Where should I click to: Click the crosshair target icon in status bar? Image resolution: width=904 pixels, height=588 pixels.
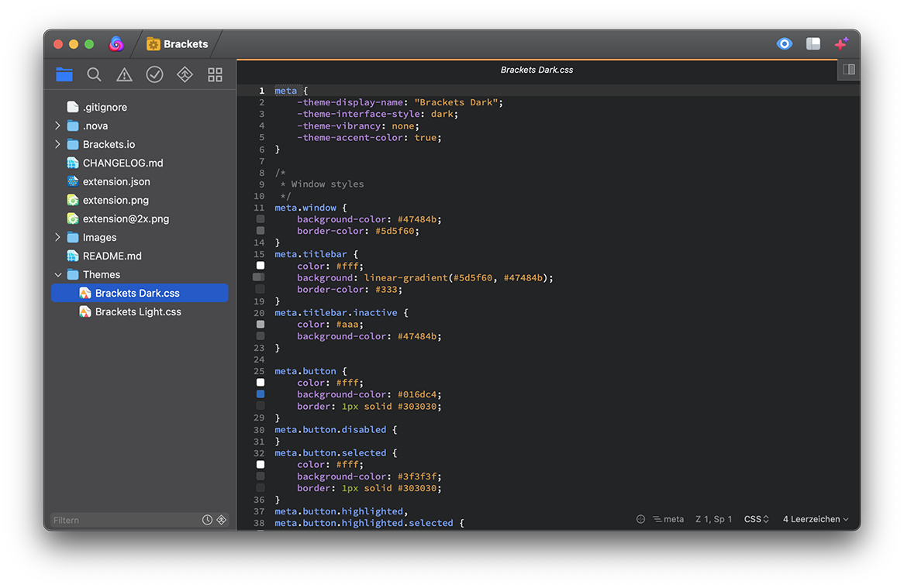640,519
